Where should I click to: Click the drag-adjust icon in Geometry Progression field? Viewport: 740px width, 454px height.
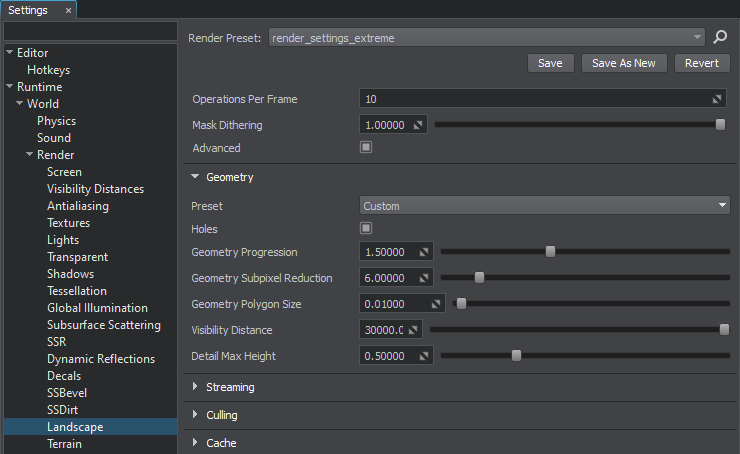[424, 252]
